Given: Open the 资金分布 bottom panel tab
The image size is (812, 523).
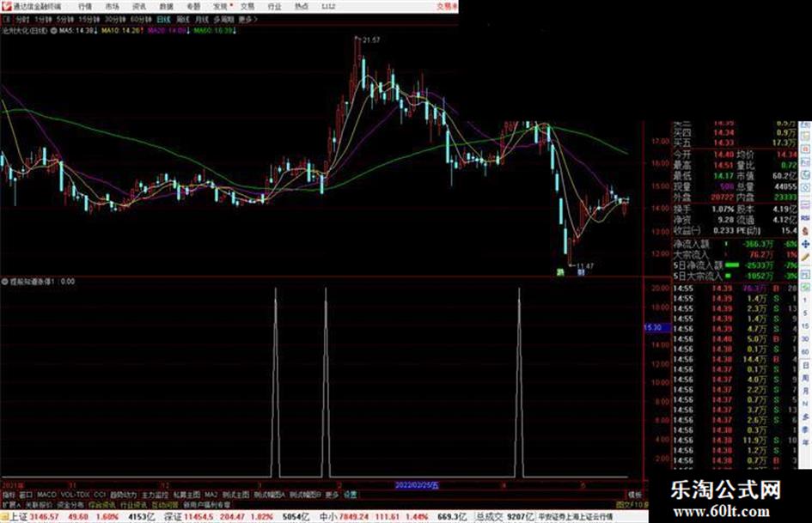Looking at the screenshot, I should click(70, 504).
